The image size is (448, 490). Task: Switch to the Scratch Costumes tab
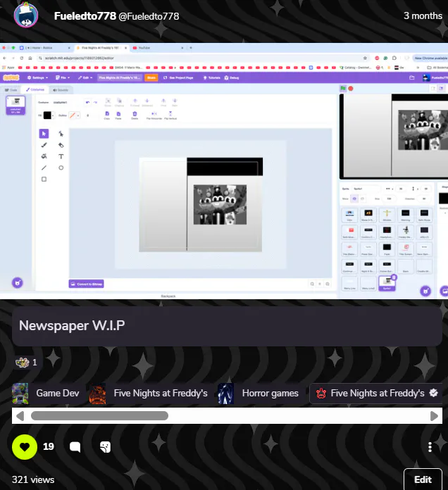tap(35, 89)
